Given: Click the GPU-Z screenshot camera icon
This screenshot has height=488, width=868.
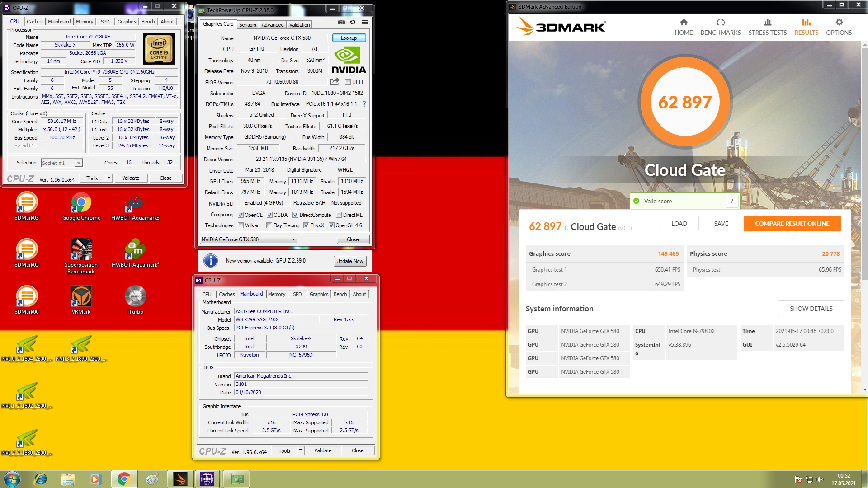Looking at the screenshot, I should 341,22.
